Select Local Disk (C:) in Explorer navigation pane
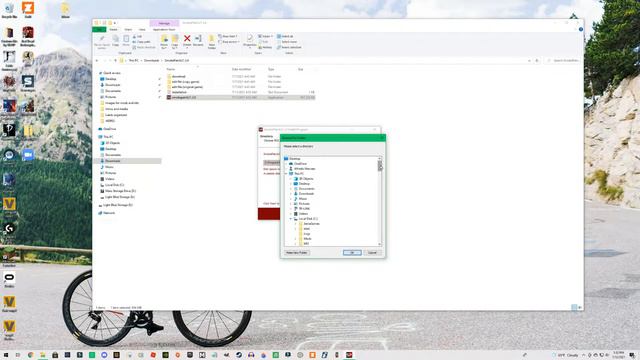 (x=114, y=185)
